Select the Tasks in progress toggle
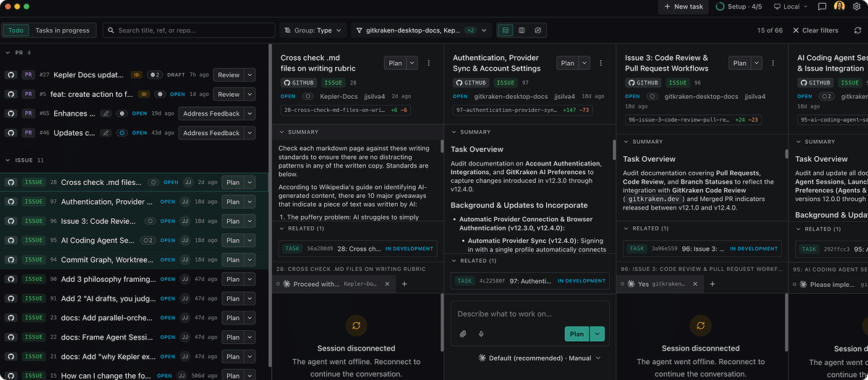Screen dimensions: 868x380 (x=62, y=30)
